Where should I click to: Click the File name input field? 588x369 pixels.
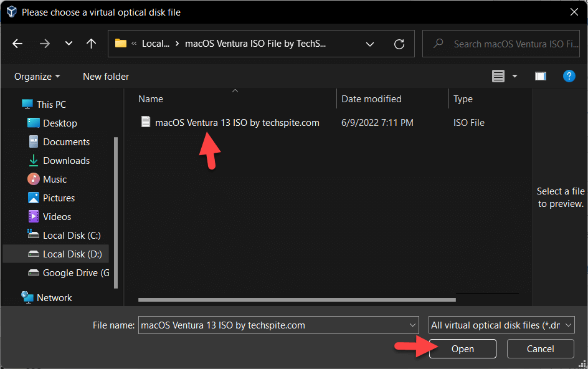[x=274, y=325]
